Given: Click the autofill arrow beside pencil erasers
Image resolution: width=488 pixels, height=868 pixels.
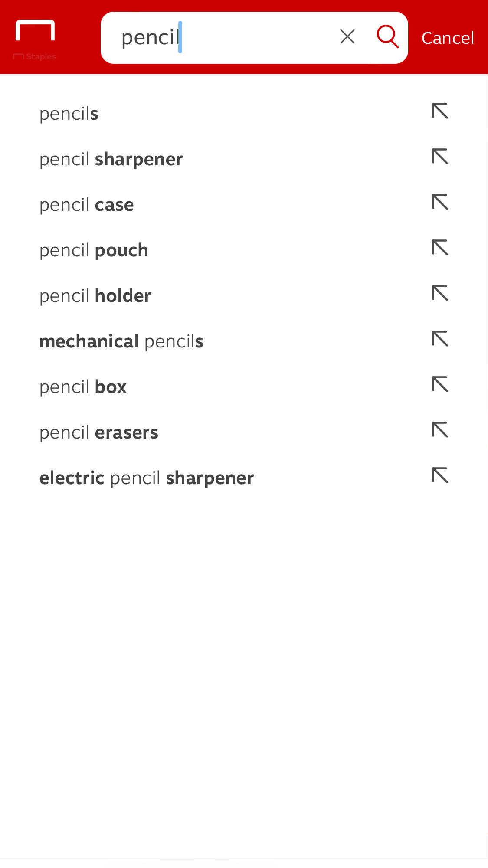Looking at the screenshot, I should point(440,430).
